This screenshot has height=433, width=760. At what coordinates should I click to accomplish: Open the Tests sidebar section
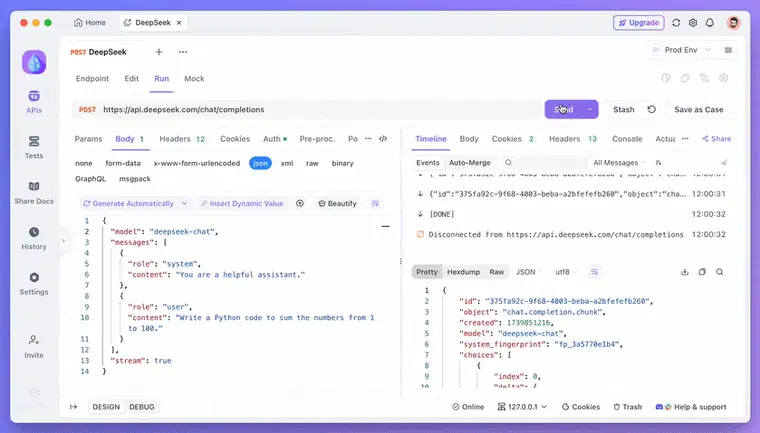pyautogui.click(x=34, y=147)
